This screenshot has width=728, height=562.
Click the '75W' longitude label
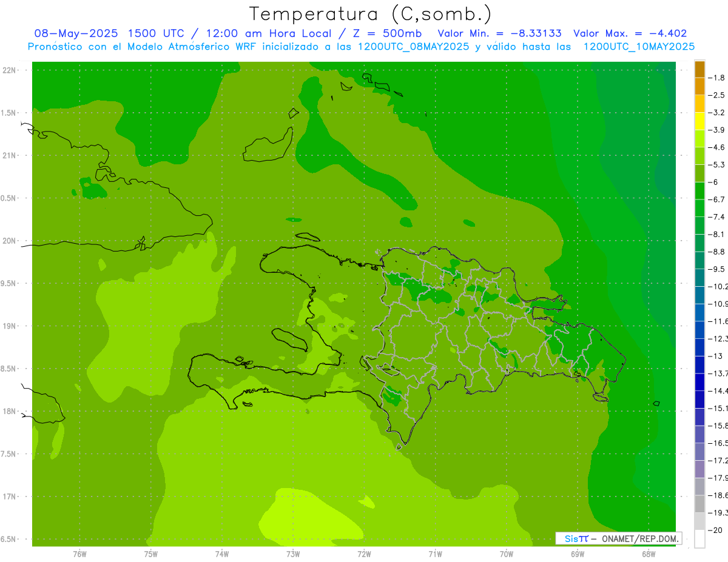tap(151, 553)
